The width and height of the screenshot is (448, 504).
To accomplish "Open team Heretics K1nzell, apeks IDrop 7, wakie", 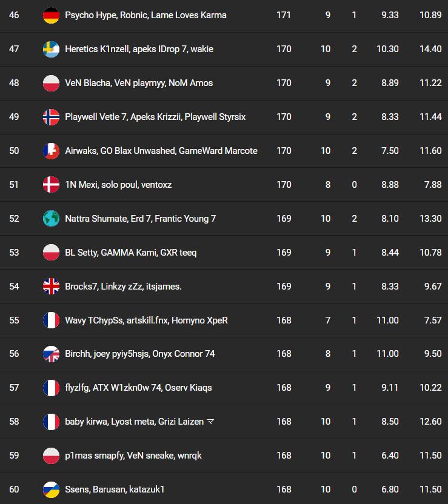I will point(139,49).
